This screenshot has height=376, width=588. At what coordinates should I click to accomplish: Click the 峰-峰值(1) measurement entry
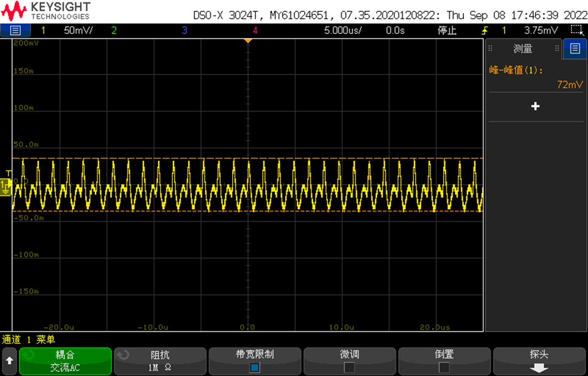pos(516,70)
